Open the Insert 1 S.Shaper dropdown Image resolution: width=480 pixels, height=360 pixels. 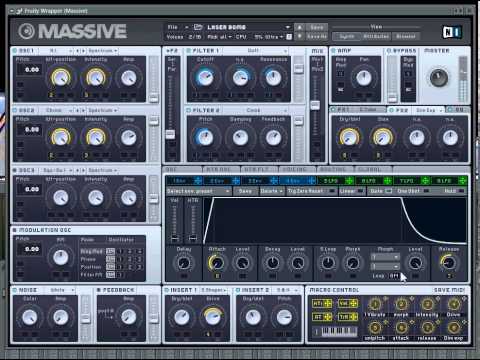tap(214, 290)
